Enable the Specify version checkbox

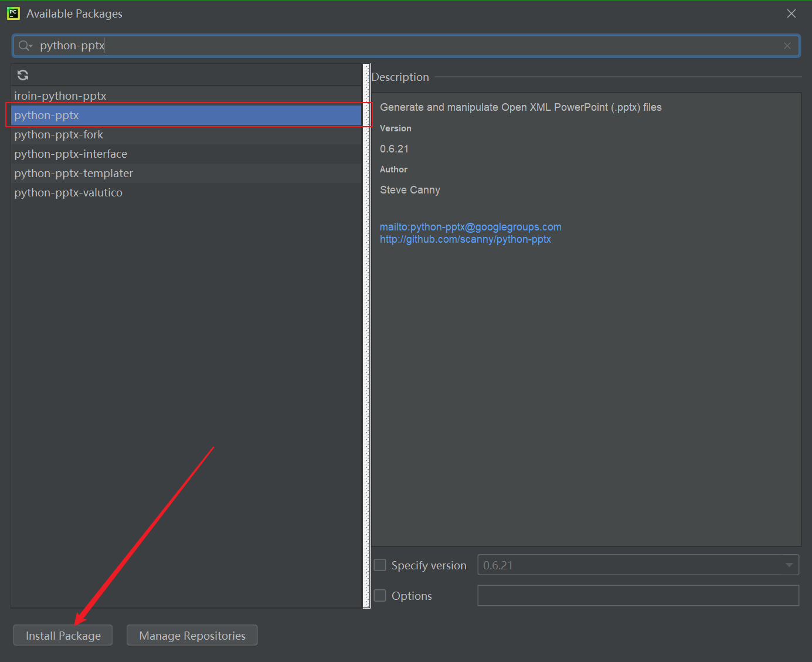click(380, 565)
